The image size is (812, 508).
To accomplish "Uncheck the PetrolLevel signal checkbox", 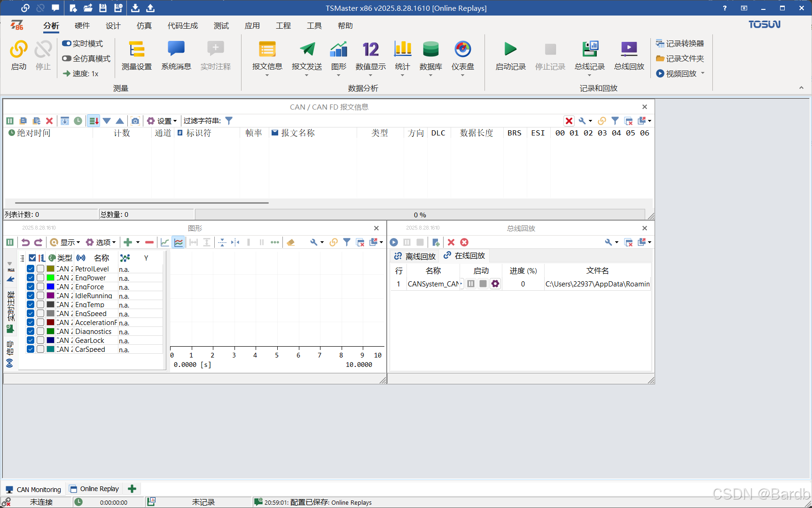I will [31, 269].
